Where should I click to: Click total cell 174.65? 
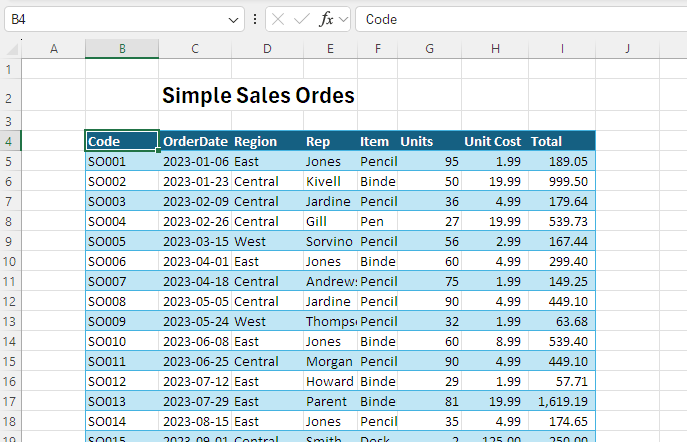point(562,421)
